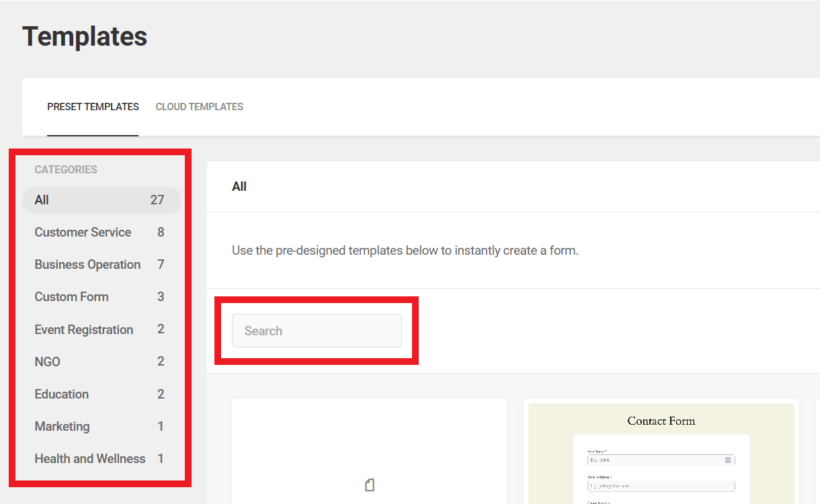
Task: Click the 27 count beside All
Action: click(157, 200)
